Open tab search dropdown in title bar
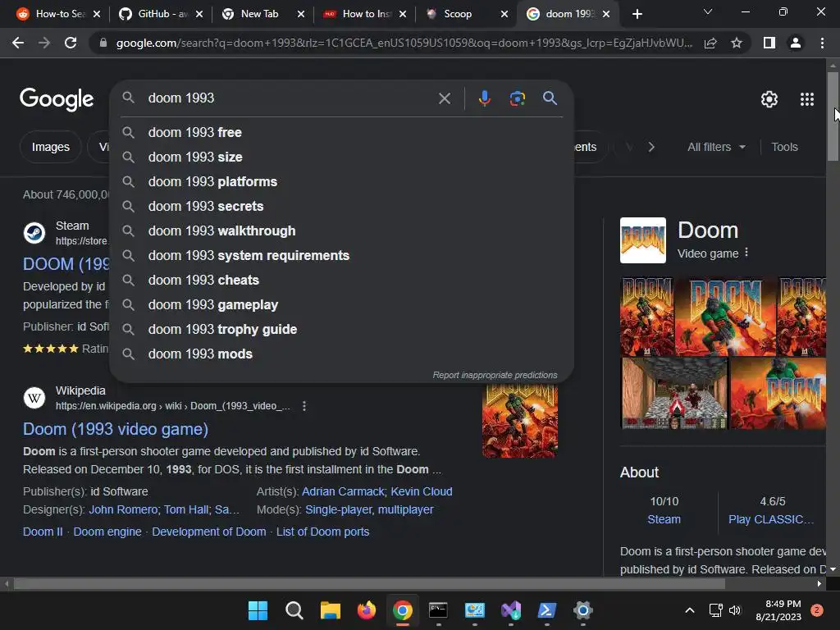Viewport: 840px width, 630px height. point(708,11)
